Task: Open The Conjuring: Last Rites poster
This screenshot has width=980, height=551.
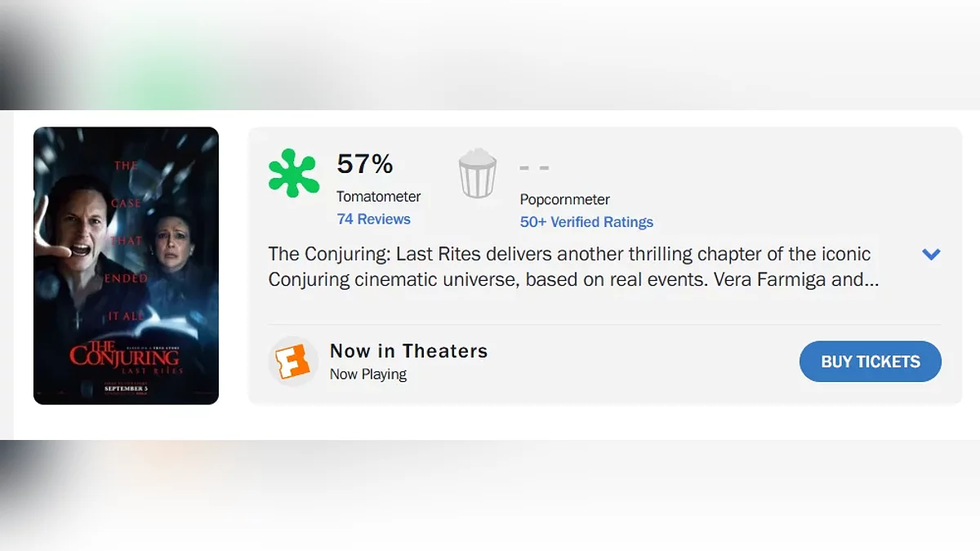Action: [x=126, y=265]
